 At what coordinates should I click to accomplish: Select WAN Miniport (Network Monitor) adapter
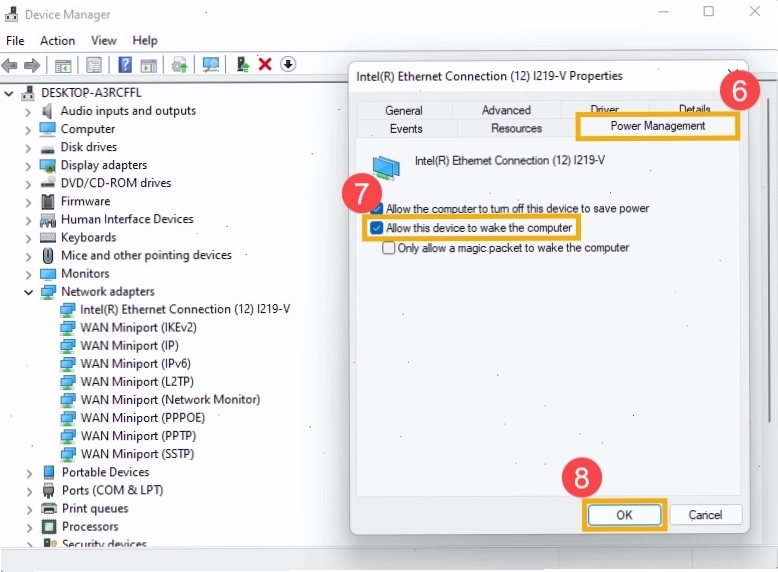(170, 400)
